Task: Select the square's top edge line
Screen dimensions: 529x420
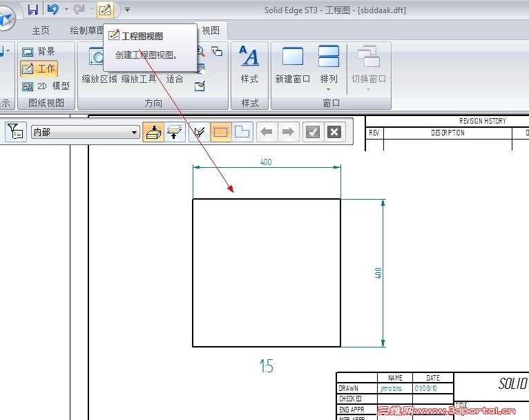Action: click(x=267, y=199)
